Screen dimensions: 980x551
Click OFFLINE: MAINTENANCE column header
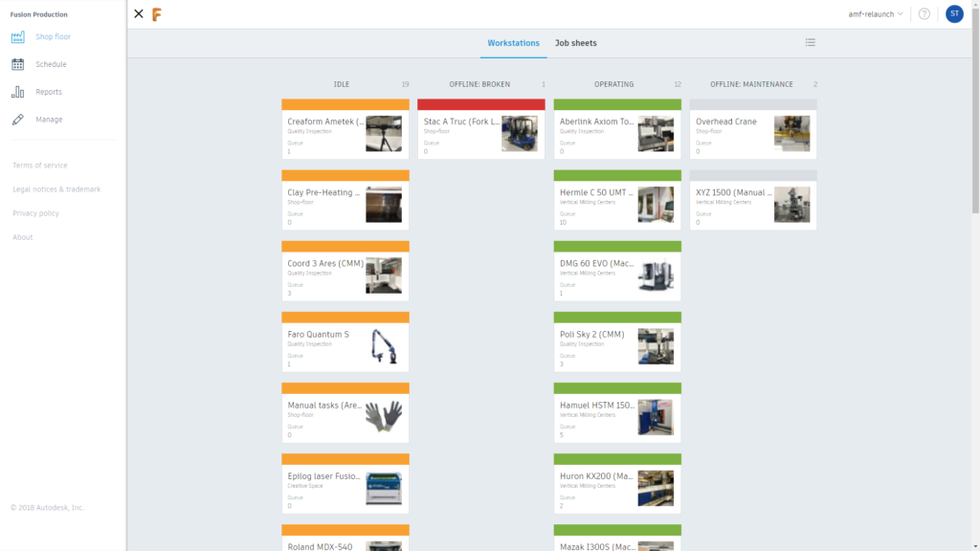click(x=751, y=84)
